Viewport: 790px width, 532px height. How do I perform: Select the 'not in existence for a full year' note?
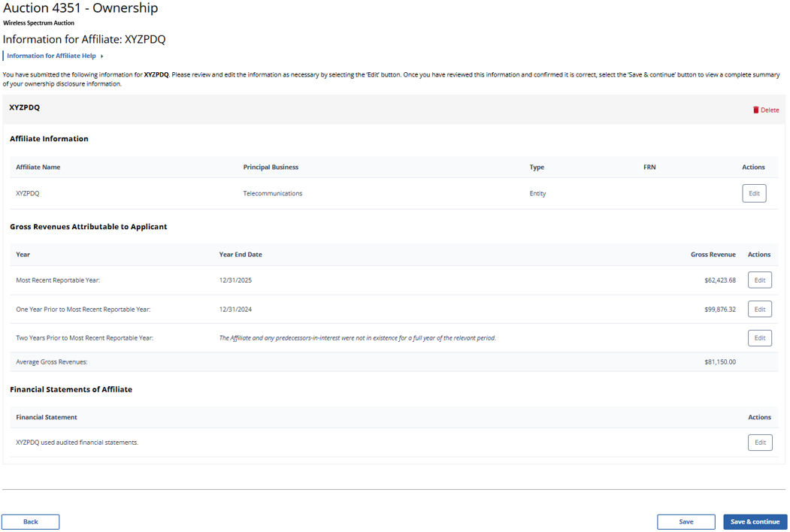click(x=357, y=338)
